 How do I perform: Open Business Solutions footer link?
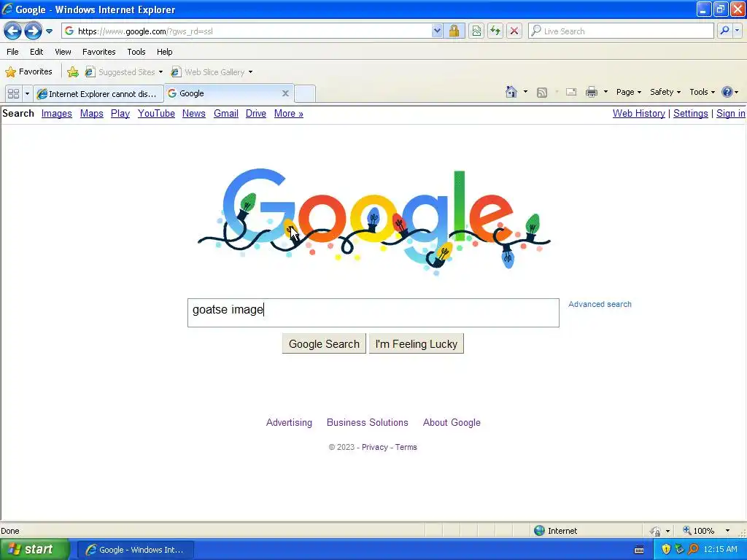tap(368, 423)
